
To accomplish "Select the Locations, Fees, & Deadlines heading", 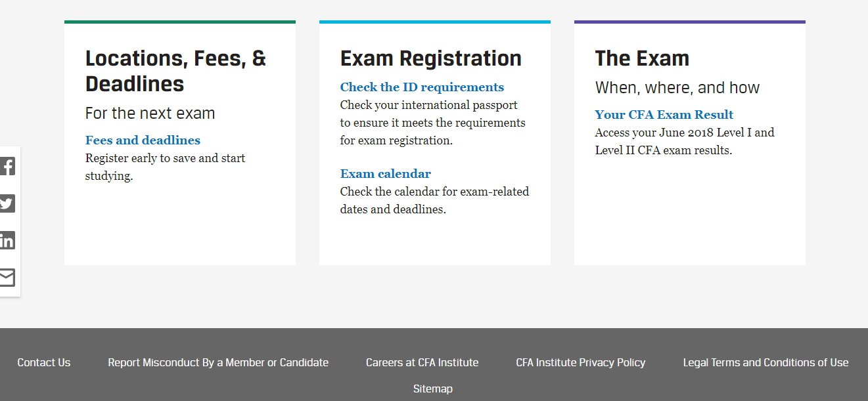I will [x=175, y=71].
